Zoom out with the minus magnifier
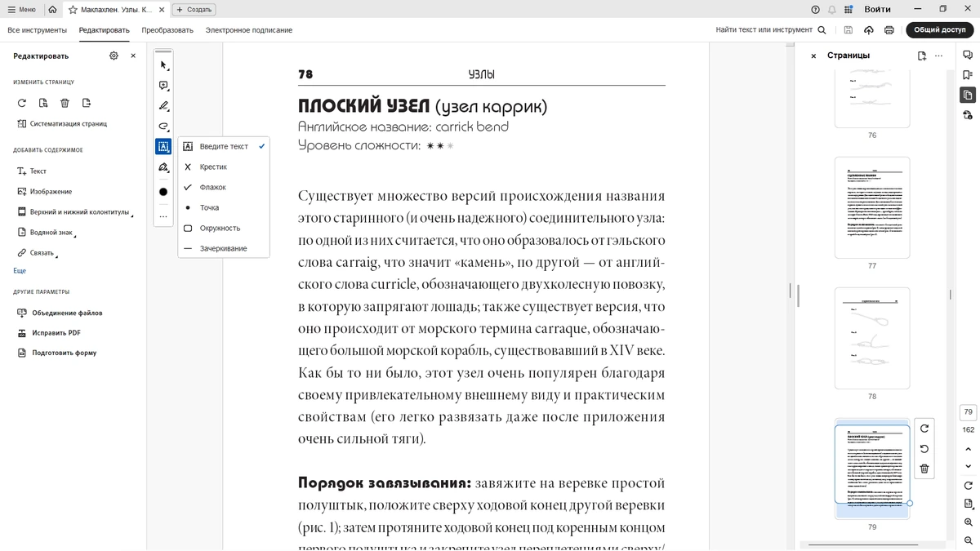The image size is (980, 551). pos(969,540)
